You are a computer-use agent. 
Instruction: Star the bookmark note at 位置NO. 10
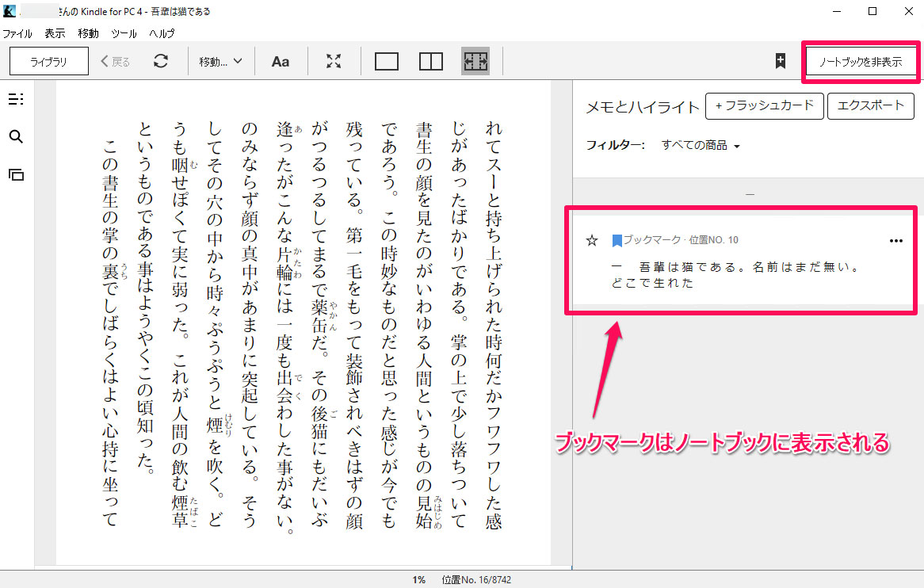(592, 240)
